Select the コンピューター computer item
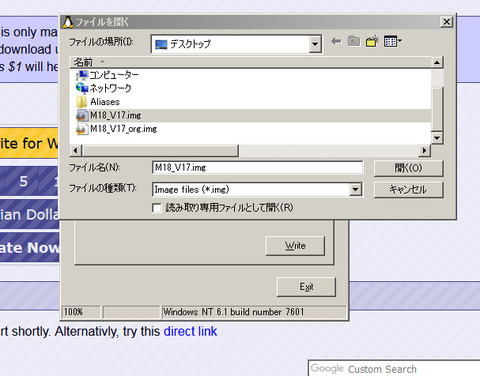This screenshot has height=376, width=480. 107,75
